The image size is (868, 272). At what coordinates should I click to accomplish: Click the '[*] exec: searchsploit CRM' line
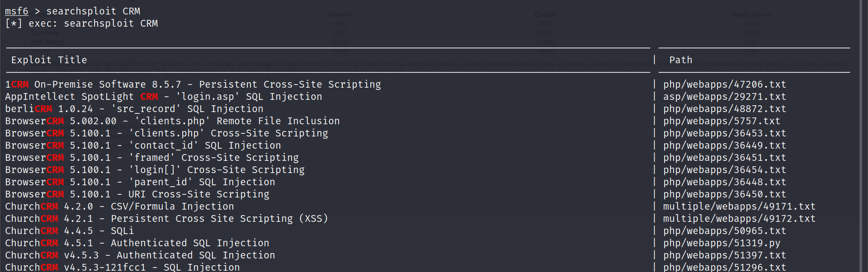coord(81,23)
